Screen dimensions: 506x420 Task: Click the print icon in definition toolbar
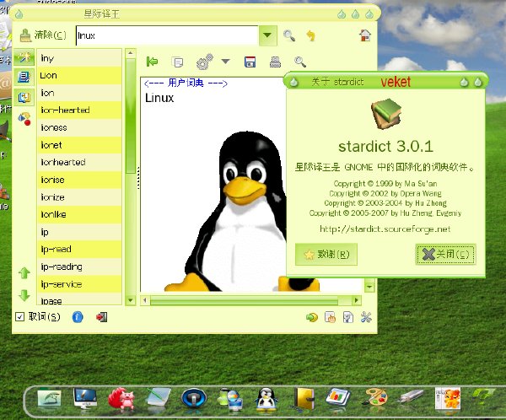tap(275, 62)
